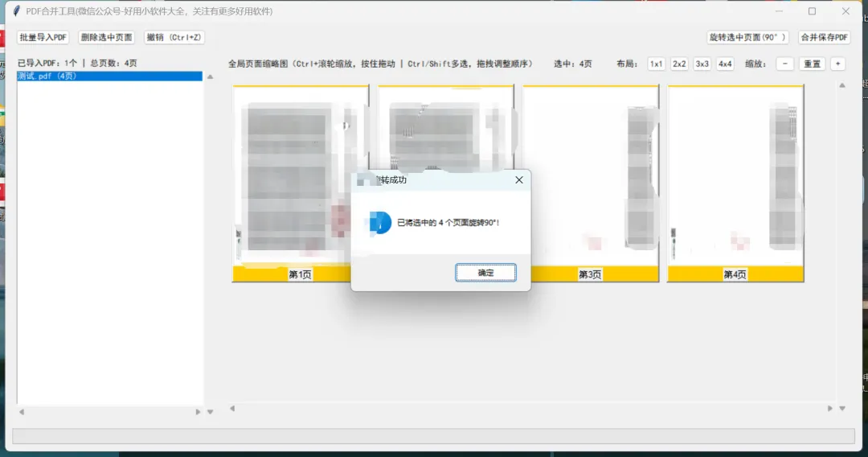Click file list scroll left arrow
Viewport: 868px width, 457px height.
click(x=22, y=412)
